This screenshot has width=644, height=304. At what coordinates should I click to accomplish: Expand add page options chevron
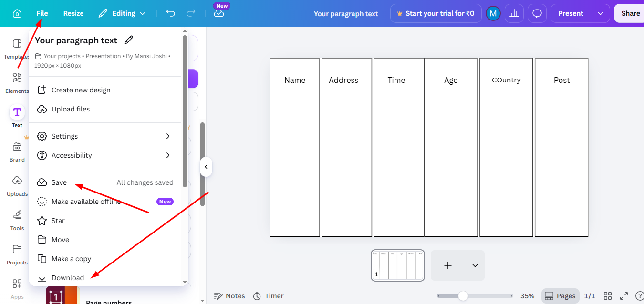click(475, 265)
